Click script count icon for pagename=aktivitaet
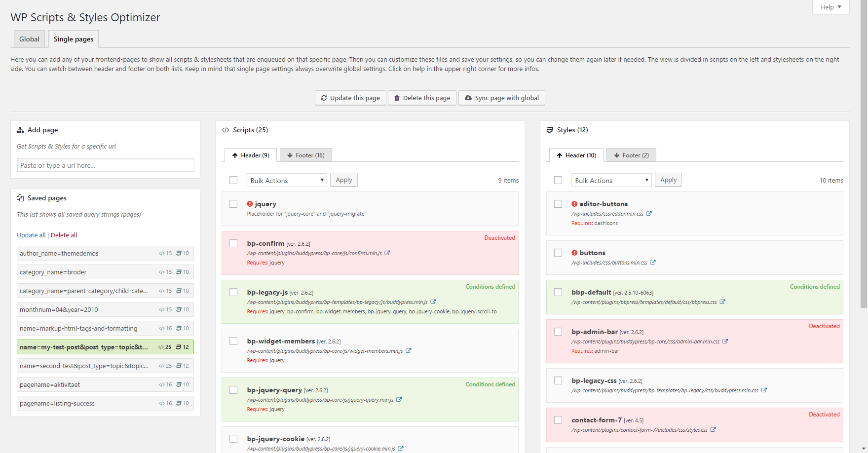 click(x=161, y=385)
